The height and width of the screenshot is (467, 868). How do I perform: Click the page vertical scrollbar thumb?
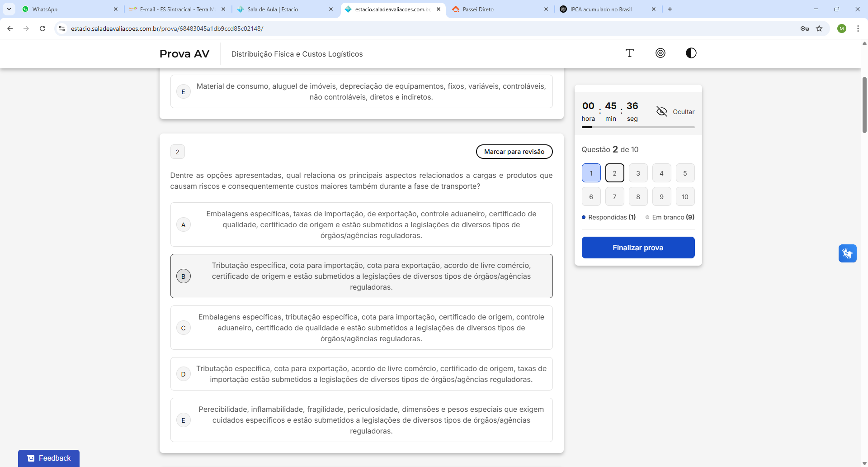click(x=864, y=104)
